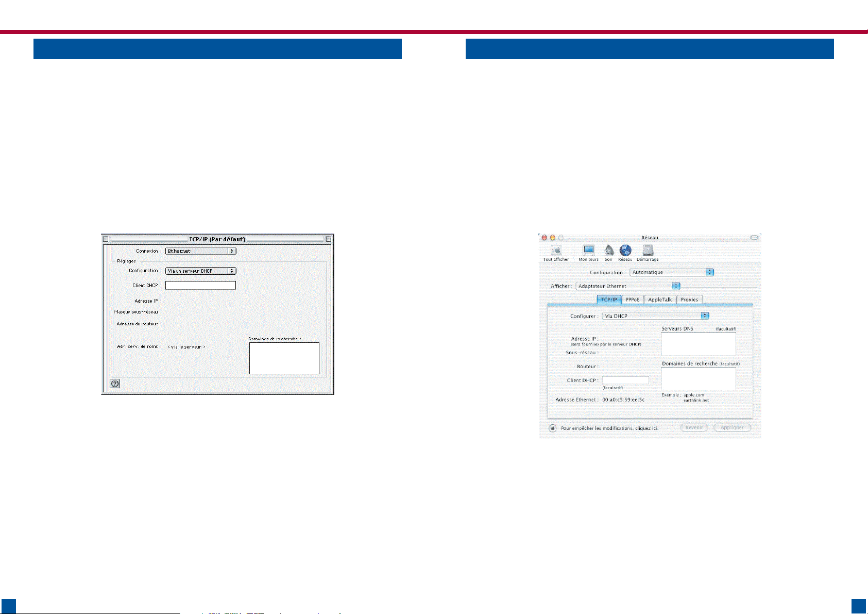Viewport: 868px width, 614px height.
Task: Select the Réseau globe icon
Action: tap(625, 251)
